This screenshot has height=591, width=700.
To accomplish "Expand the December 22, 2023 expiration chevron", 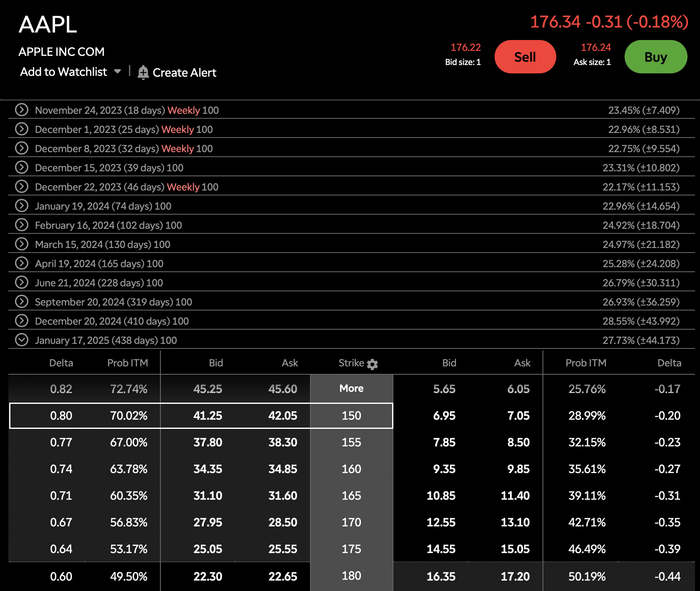I will (22, 186).
